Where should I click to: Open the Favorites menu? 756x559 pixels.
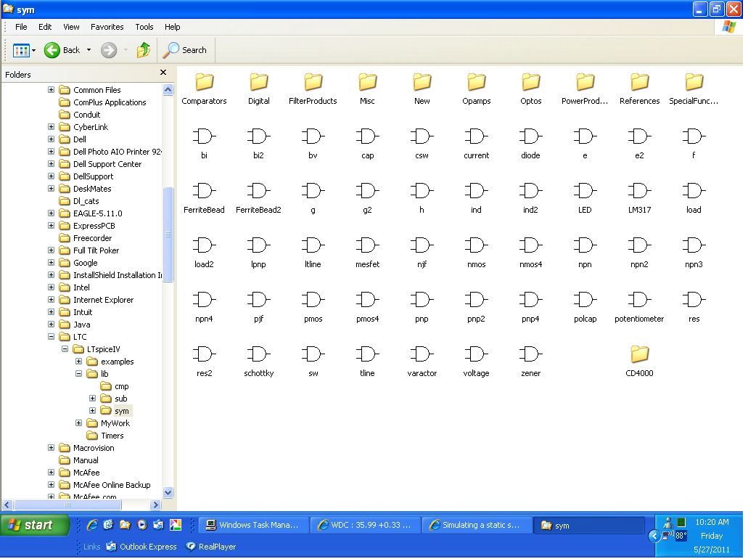point(107,27)
